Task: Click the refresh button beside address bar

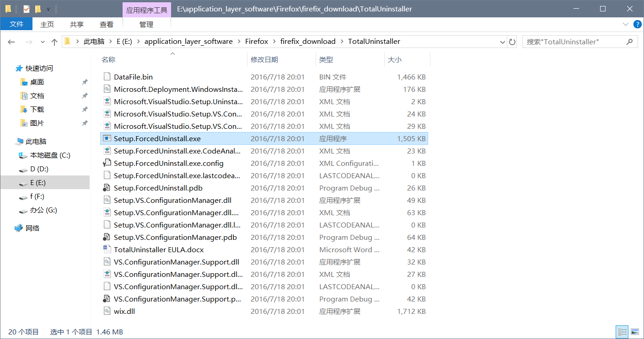Action: pyautogui.click(x=512, y=42)
